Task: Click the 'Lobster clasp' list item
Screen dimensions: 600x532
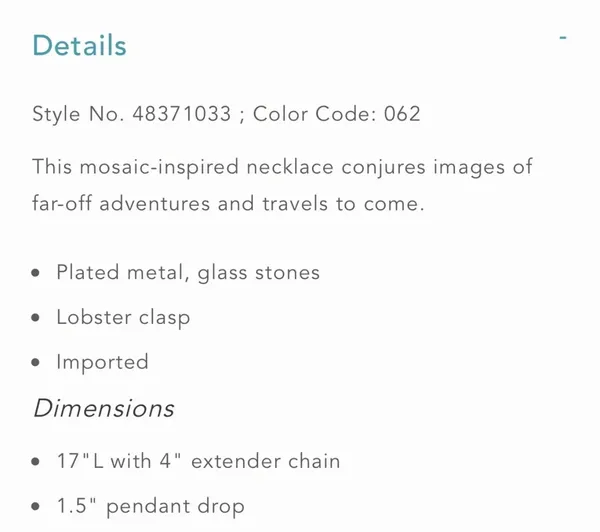Action: click(123, 318)
